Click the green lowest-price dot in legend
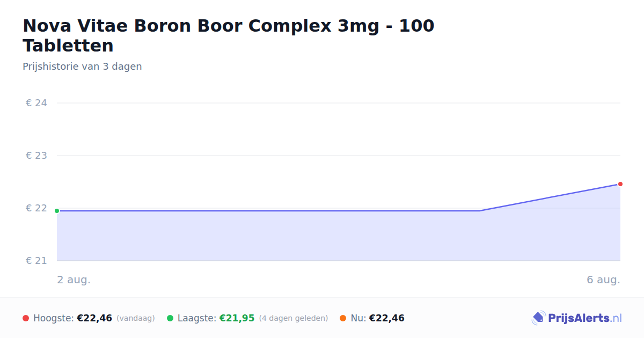The width and height of the screenshot is (644, 338). [170, 318]
